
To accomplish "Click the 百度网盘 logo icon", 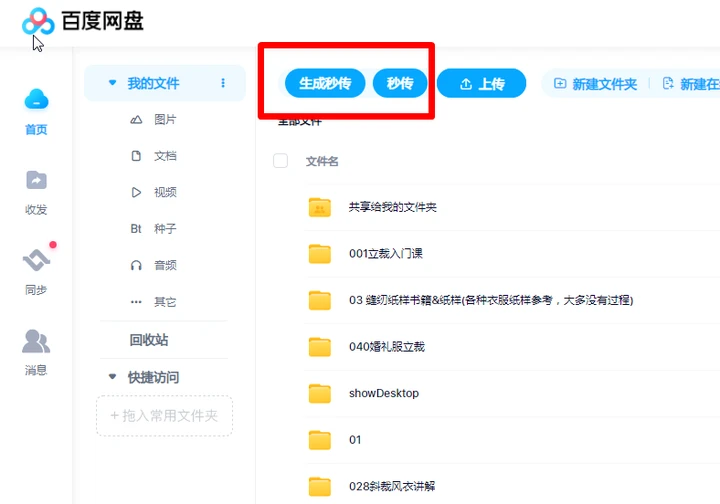I will pyautogui.click(x=38, y=21).
